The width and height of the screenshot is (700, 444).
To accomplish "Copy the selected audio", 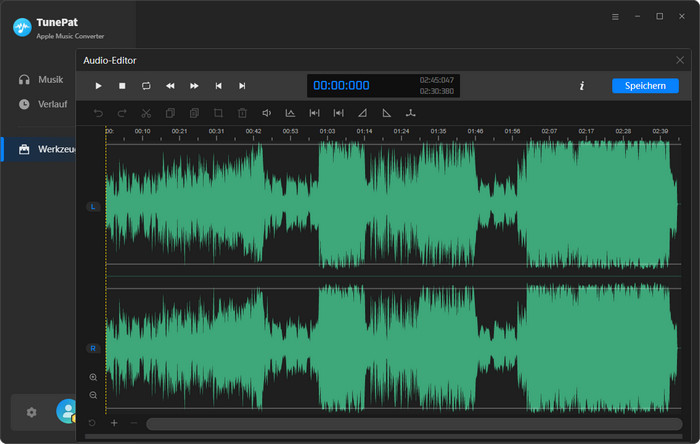I will [170, 113].
